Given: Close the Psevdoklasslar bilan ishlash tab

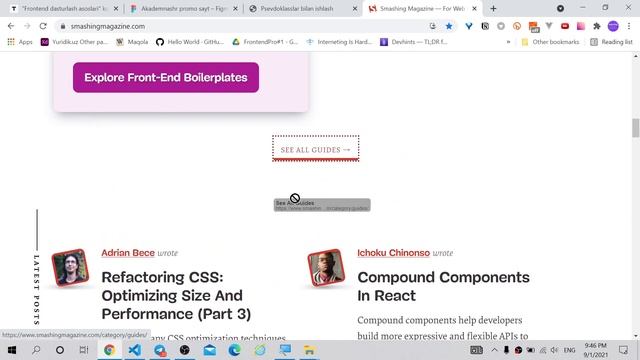Looking at the screenshot, I should pos(355,9).
